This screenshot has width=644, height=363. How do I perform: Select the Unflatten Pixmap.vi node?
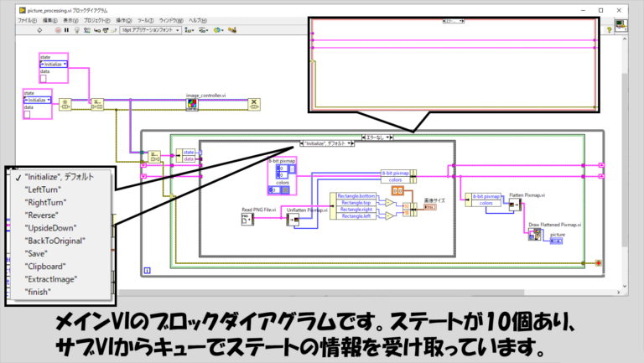(x=293, y=220)
